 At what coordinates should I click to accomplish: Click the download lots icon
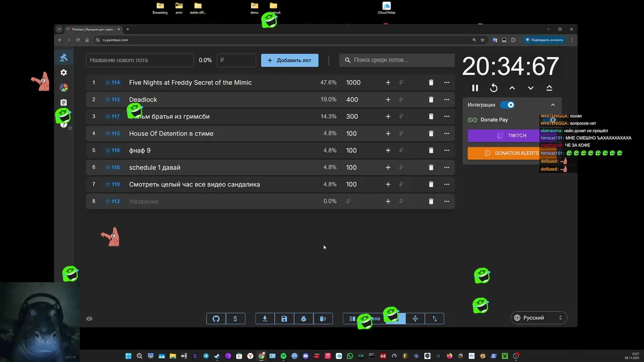point(265,319)
